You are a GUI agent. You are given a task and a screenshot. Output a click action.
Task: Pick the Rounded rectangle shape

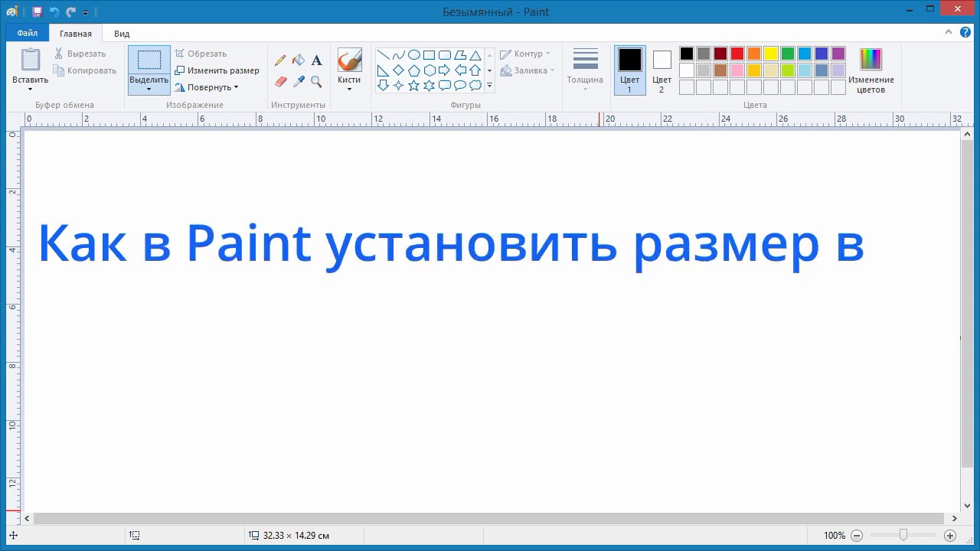[444, 55]
